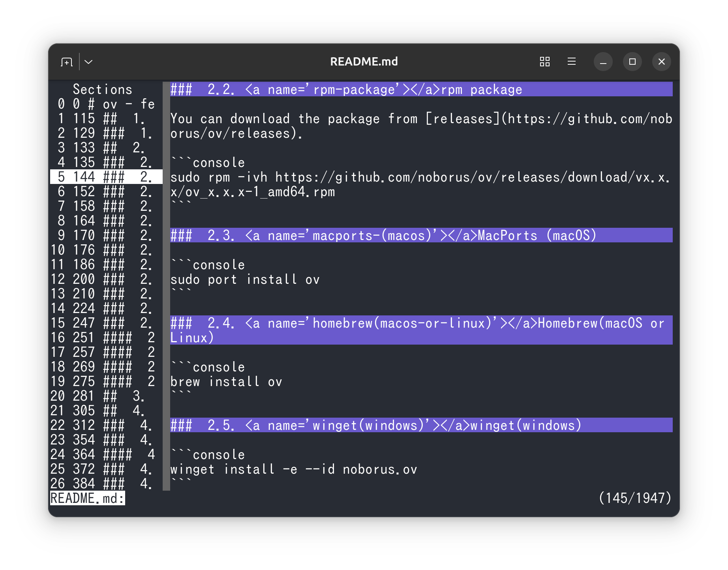Select section 16 at line 251
This screenshot has width=728, height=570.
[x=106, y=337]
